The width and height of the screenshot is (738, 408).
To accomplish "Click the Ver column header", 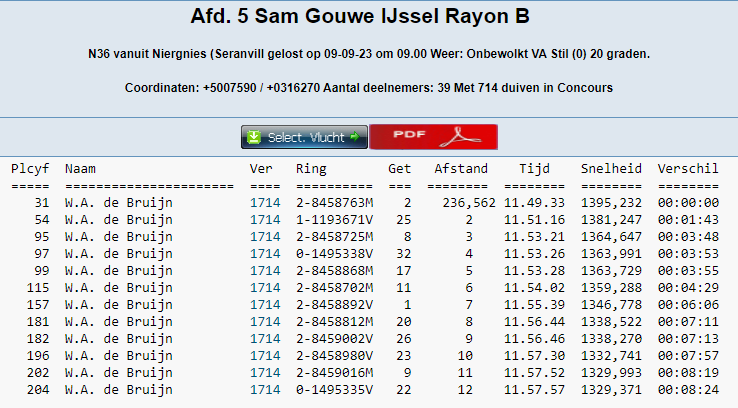I will (261, 168).
